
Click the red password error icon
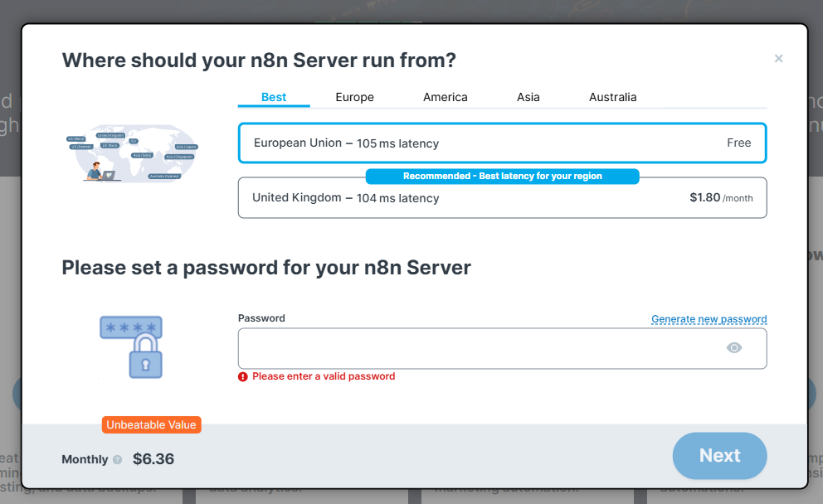(242, 376)
